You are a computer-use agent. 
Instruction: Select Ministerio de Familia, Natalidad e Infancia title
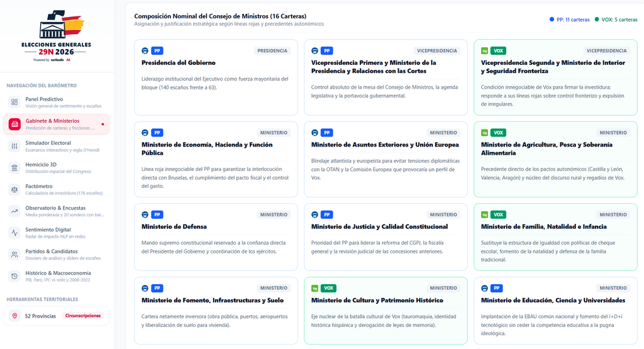544,226
